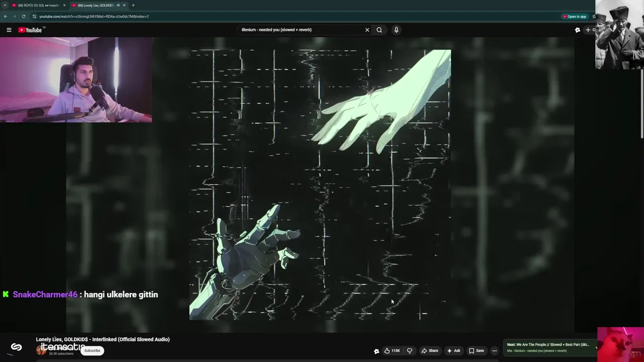Go to YouTube home via logo
The height and width of the screenshot is (362, 644).
click(x=31, y=30)
